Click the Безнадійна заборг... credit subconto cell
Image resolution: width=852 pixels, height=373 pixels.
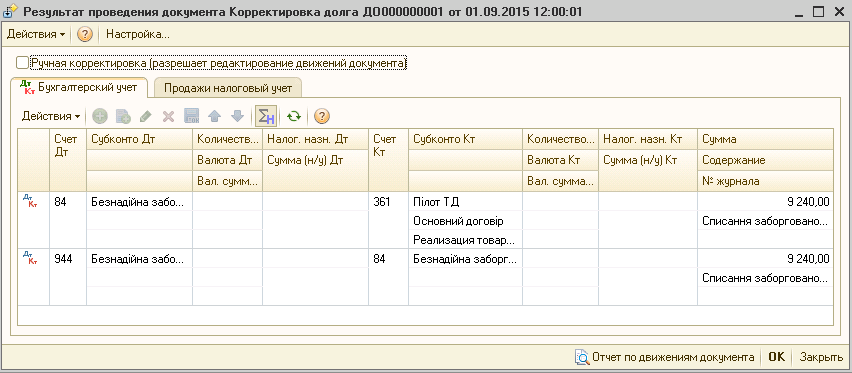point(465,259)
